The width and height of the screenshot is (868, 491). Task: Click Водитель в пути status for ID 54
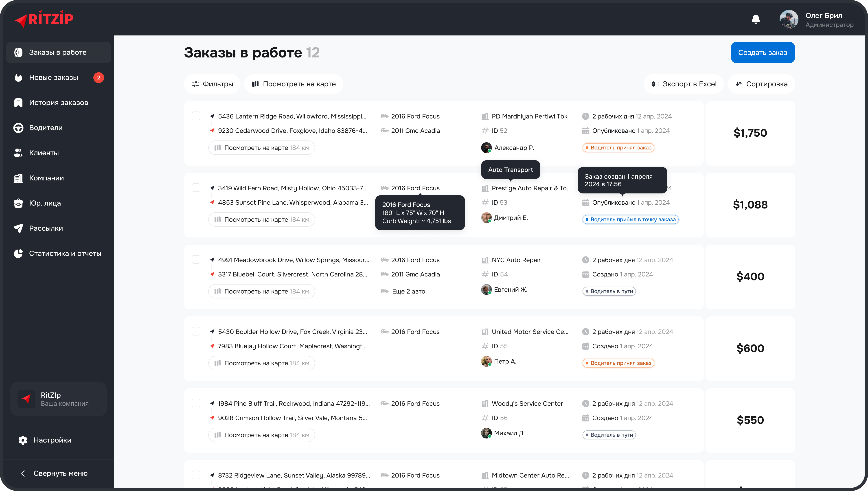tap(609, 291)
